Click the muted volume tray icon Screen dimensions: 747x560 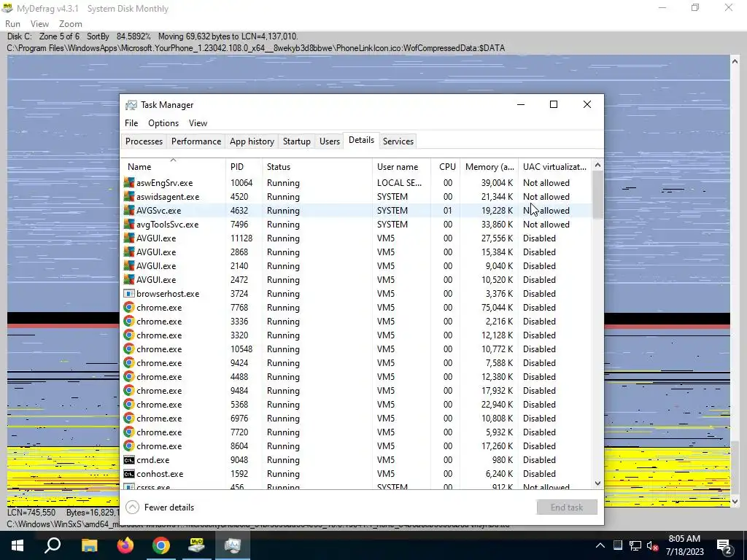652,545
